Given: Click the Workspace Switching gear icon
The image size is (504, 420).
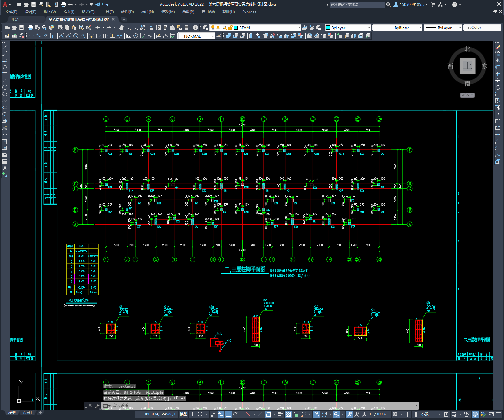Looking at the screenshot, I should pos(395,414).
